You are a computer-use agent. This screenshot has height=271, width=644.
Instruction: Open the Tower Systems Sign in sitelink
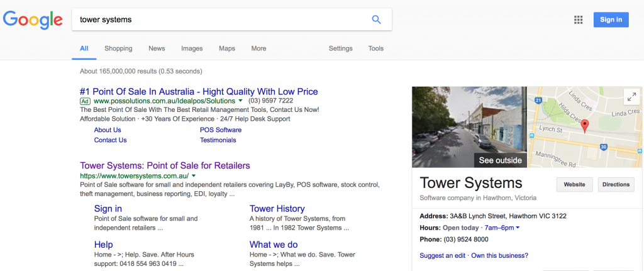(x=108, y=209)
